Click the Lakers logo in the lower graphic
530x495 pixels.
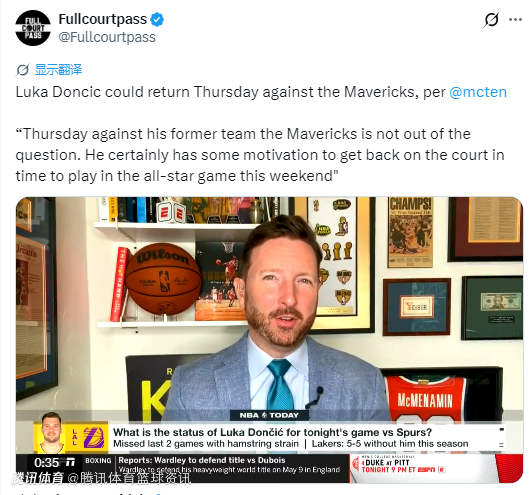click(x=94, y=437)
